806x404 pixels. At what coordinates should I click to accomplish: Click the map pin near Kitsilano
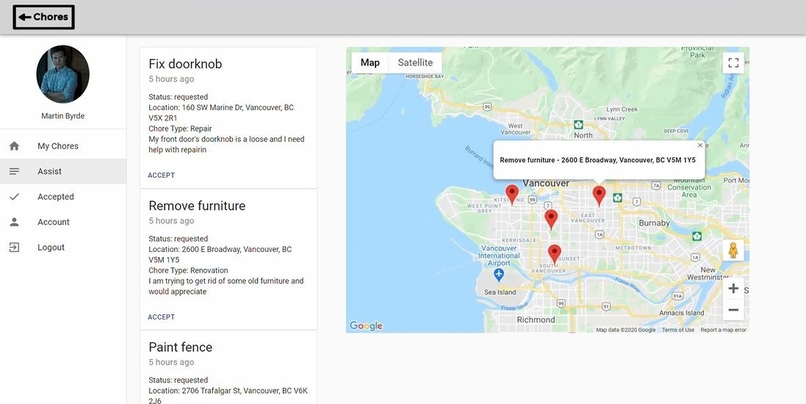click(x=512, y=195)
